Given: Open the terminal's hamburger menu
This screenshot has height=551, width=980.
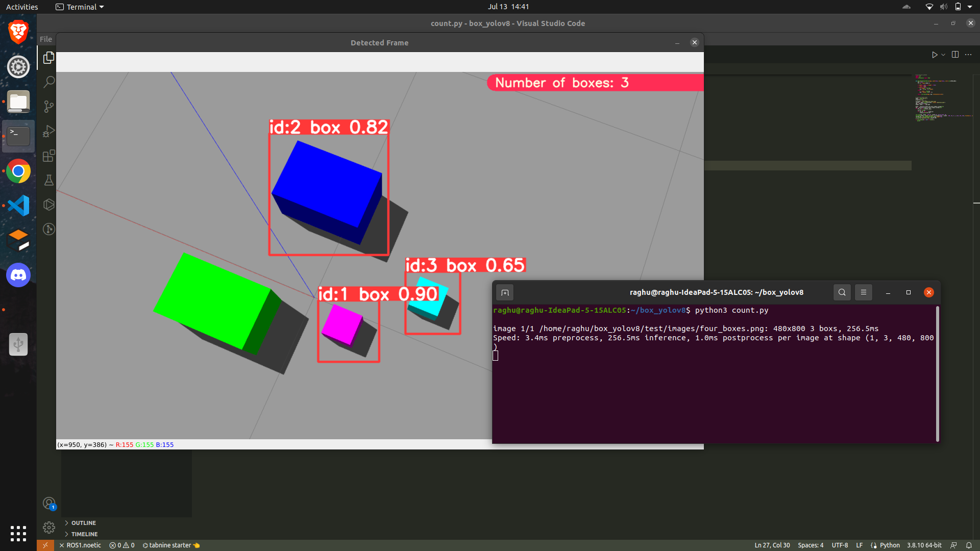Looking at the screenshot, I should pos(864,292).
